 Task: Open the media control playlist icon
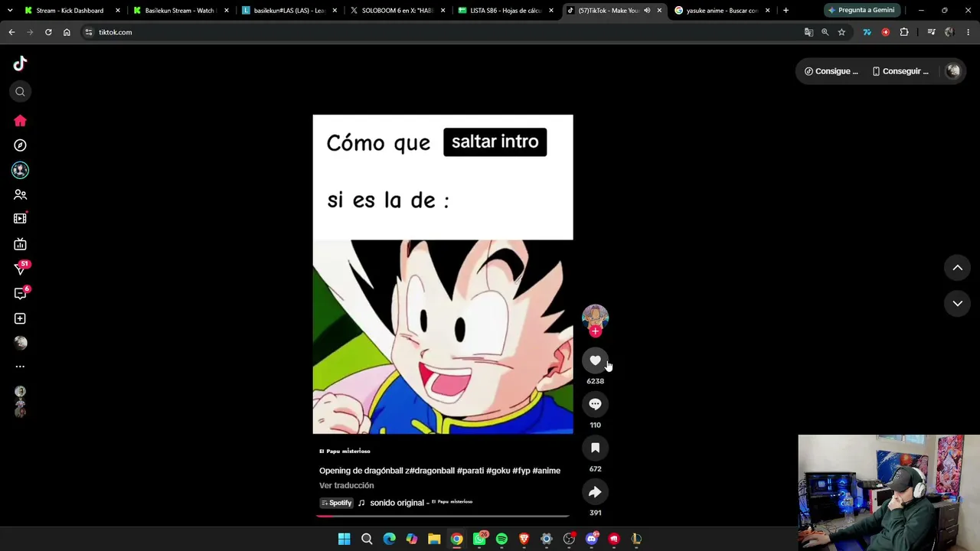(x=931, y=32)
